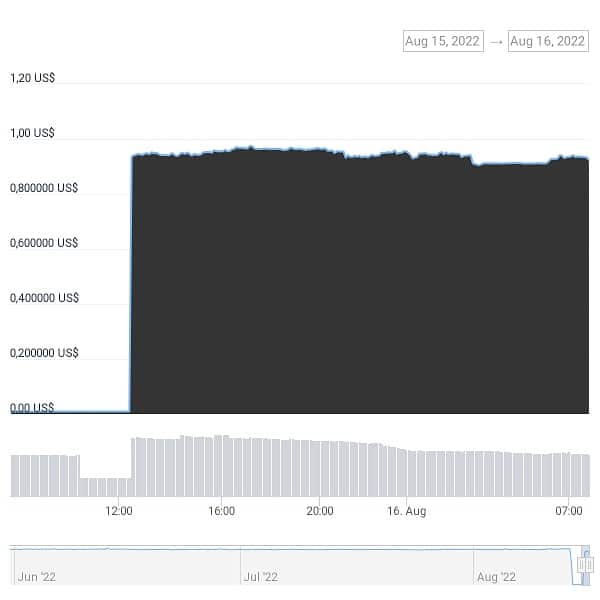
Task: Click the 0,00 US$ axis label
Action: [x=32, y=407]
